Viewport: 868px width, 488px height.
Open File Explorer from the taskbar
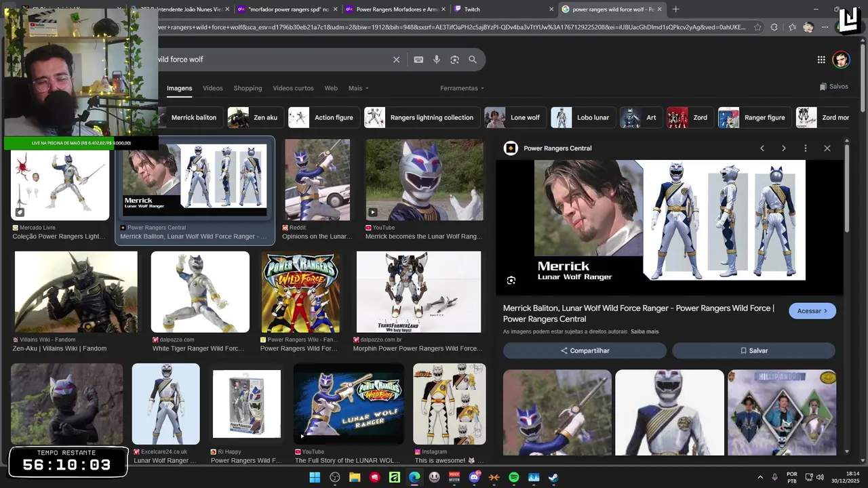tap(355, 477)
